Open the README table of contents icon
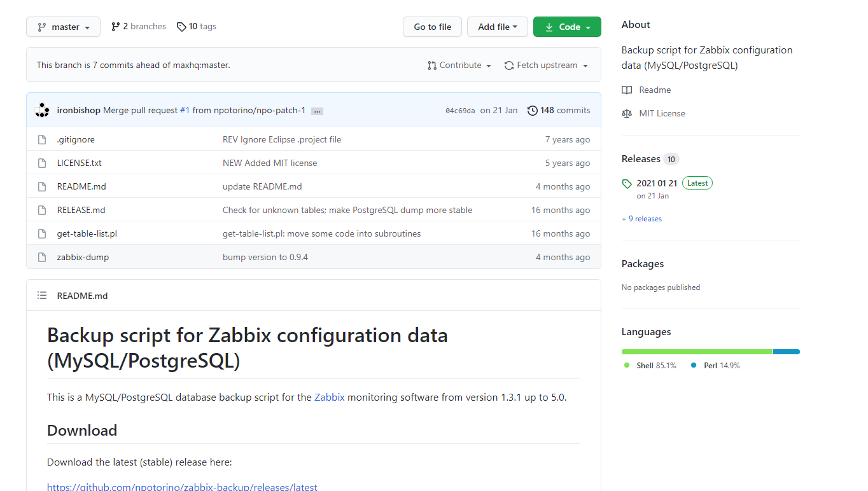The height and width of the screenshot is (491, 868). coord(42,295)
